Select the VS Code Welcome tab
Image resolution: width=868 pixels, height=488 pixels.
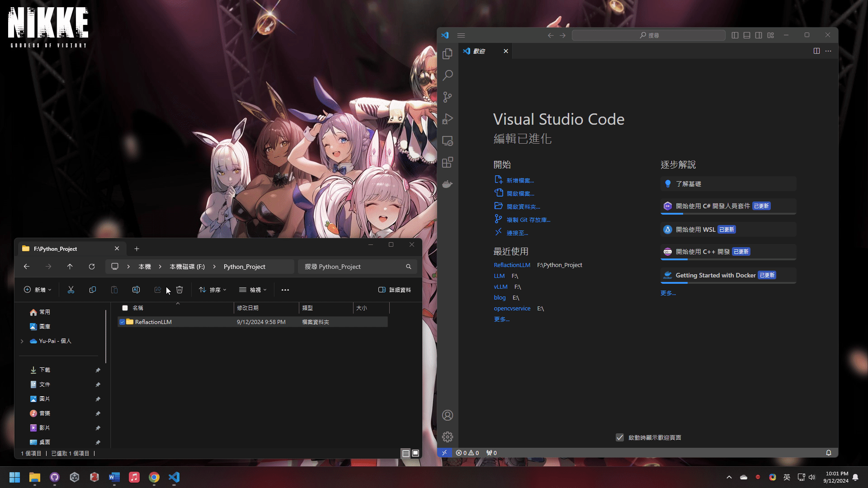click(479, 51)
